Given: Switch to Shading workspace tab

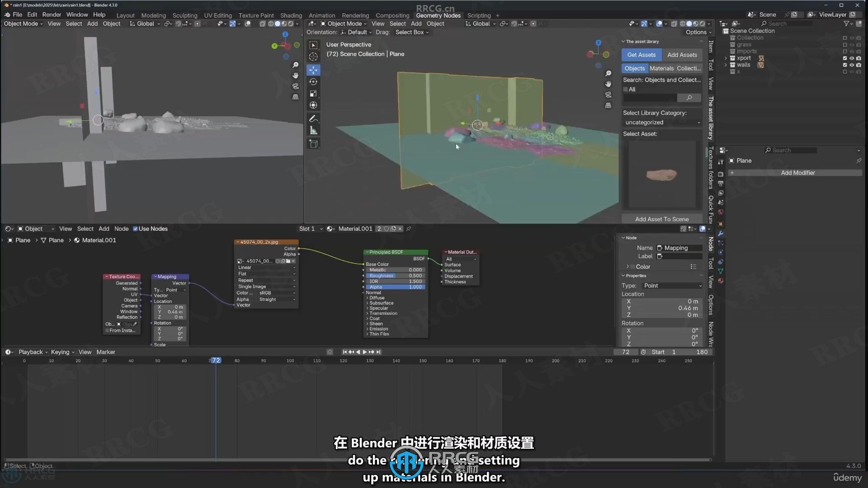Looking at the screenshot, I should 291,15.
